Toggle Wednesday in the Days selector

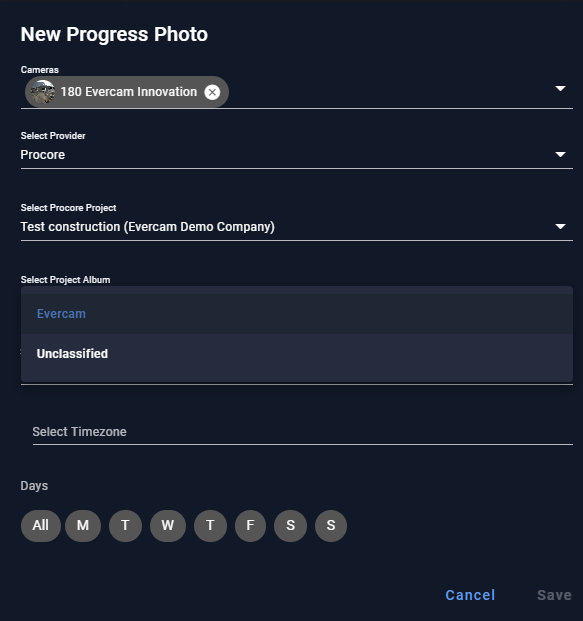pyautogui.click(x=168, y=526)
